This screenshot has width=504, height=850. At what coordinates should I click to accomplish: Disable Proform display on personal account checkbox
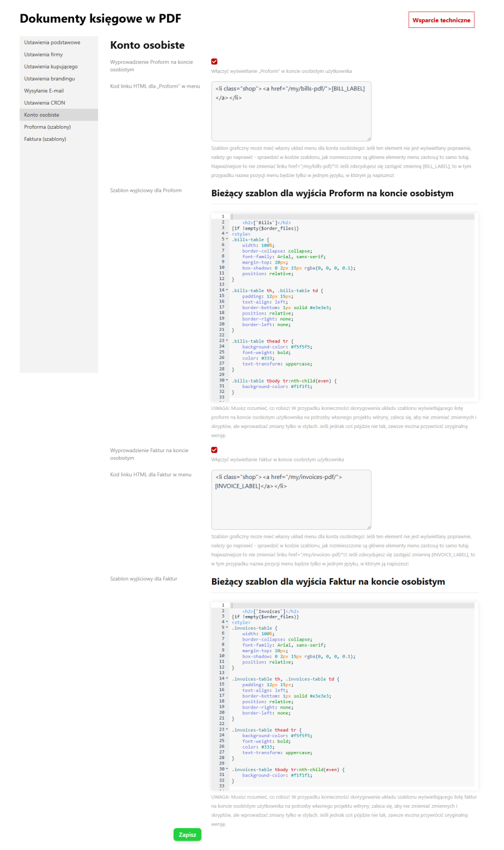click(x=214, y=62)
